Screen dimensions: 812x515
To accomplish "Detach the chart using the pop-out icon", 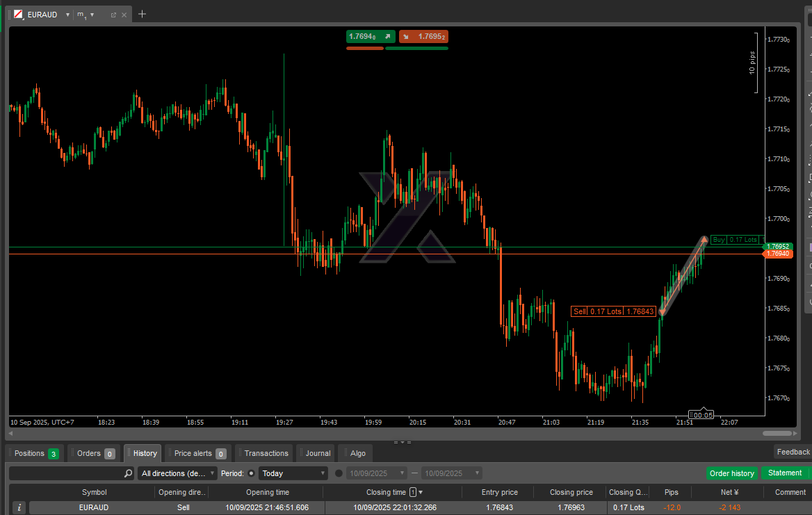I will click(113, 15).
